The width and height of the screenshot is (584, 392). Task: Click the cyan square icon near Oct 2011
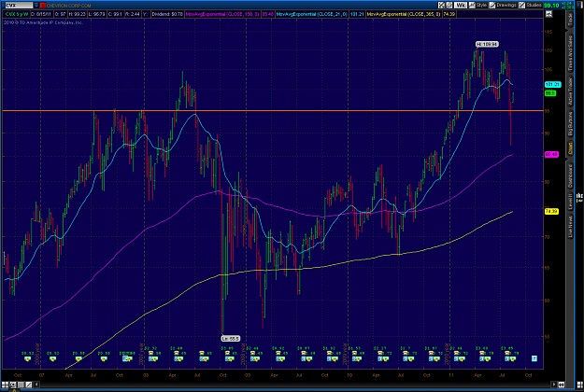[x=534, y=358]
